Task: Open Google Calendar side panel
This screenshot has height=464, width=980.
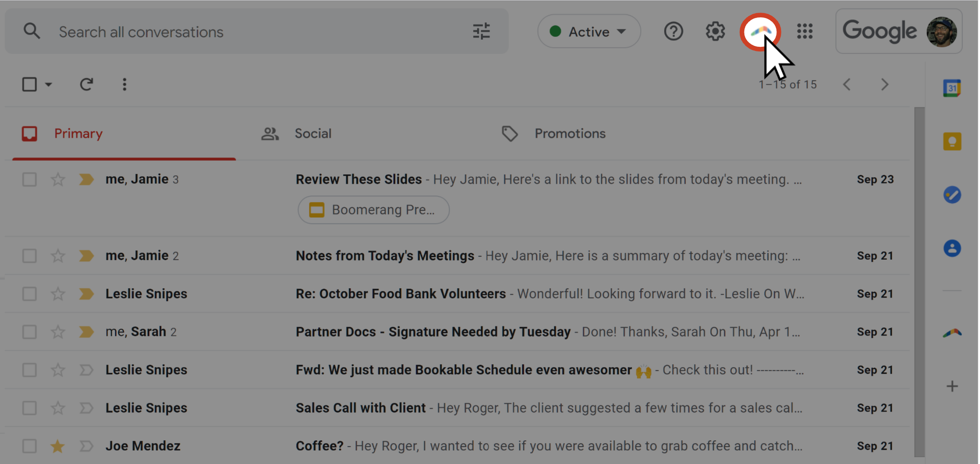Action: click(x=952, y=88)
